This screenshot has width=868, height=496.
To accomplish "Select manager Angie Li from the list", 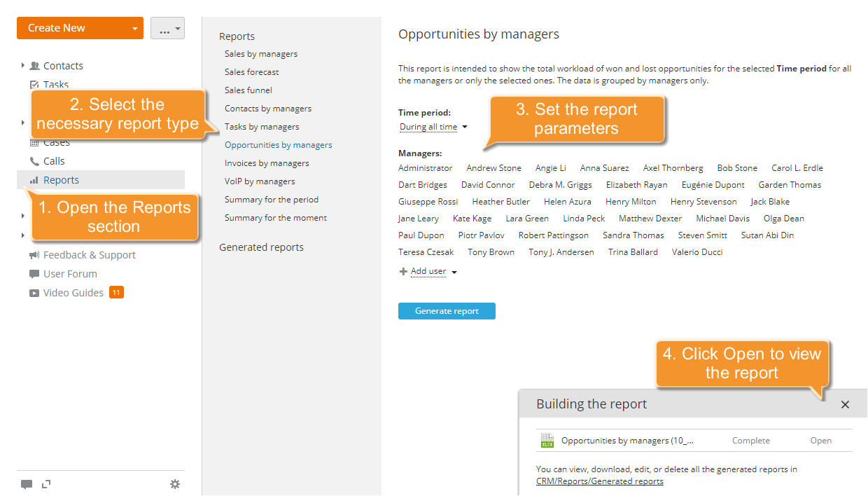I will [550, 167].
